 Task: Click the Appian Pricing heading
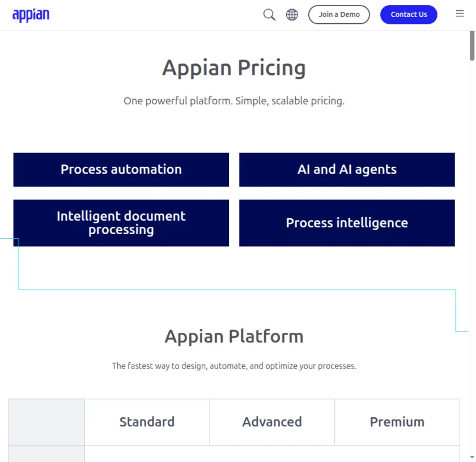pyautogui.click(x=234, y=67)
